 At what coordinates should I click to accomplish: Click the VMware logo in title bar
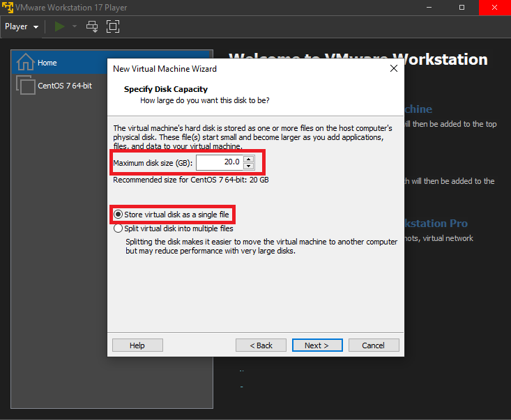pos(8,7)
